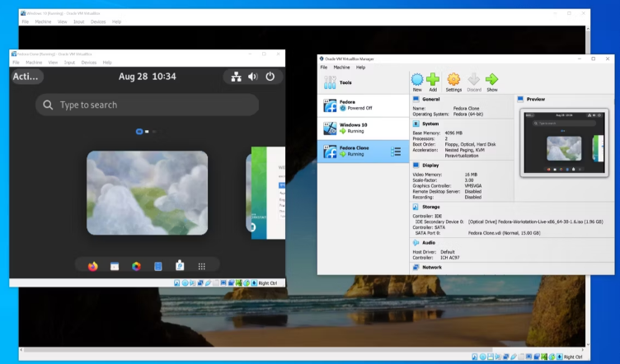This screenshot has width=620, height=364.
Task: Click the Preview panel header
Action: tap(535, 99)
